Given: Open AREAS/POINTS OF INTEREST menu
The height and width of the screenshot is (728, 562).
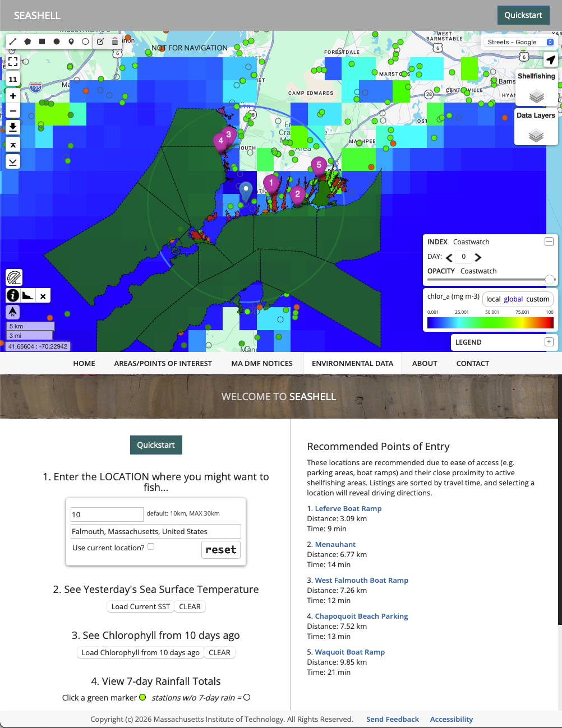Looking at the screenshot, I should (163, 363).
